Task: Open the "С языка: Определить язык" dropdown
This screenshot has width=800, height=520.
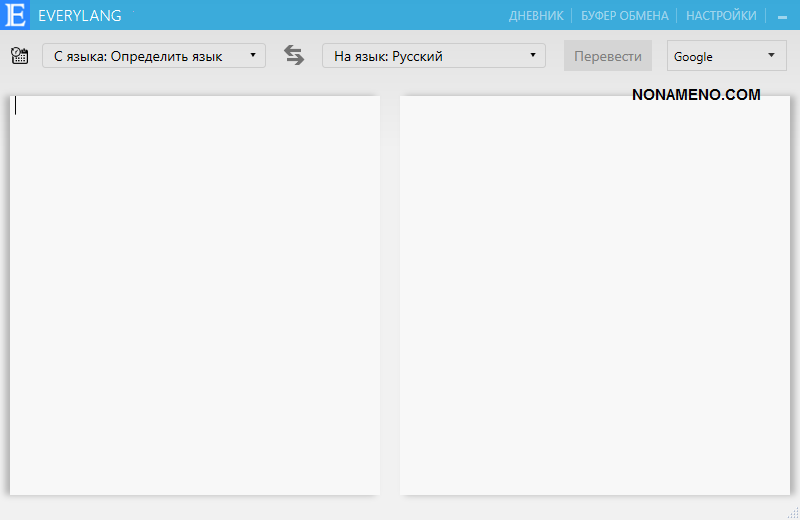Action: [x=153, y=56]
